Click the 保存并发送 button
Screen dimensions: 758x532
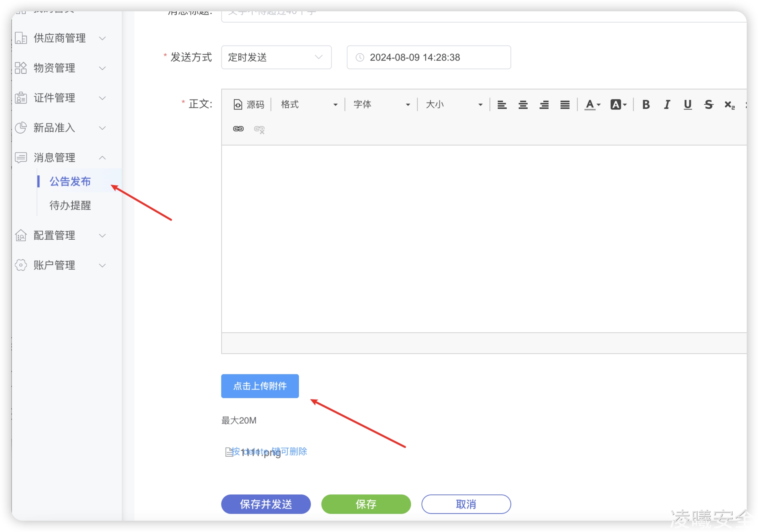pos(266,504)
